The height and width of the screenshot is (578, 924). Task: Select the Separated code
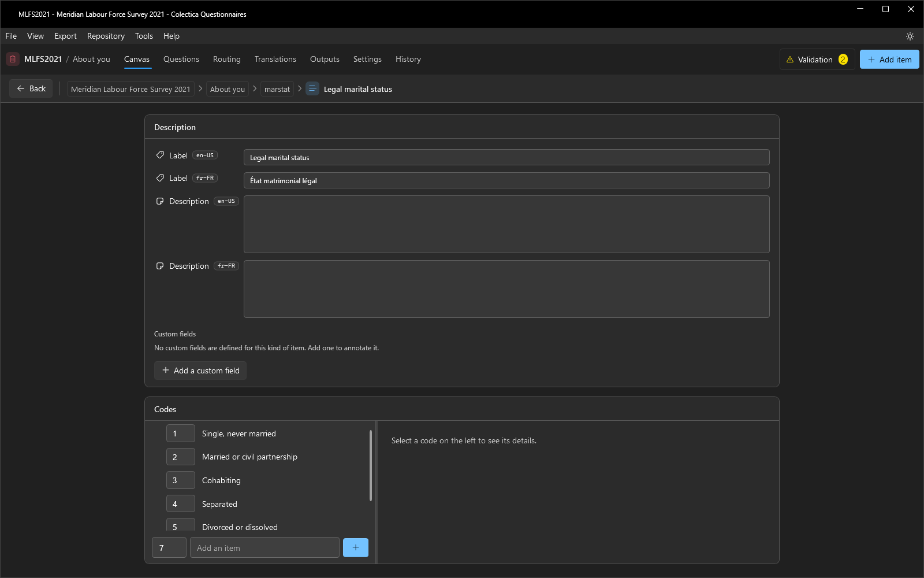point(219,504)
